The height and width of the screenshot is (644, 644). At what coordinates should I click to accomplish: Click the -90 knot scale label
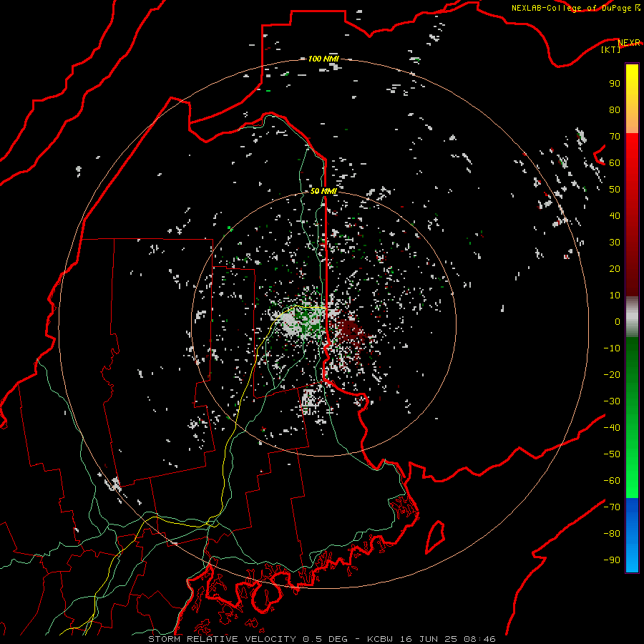coord(612,560)
